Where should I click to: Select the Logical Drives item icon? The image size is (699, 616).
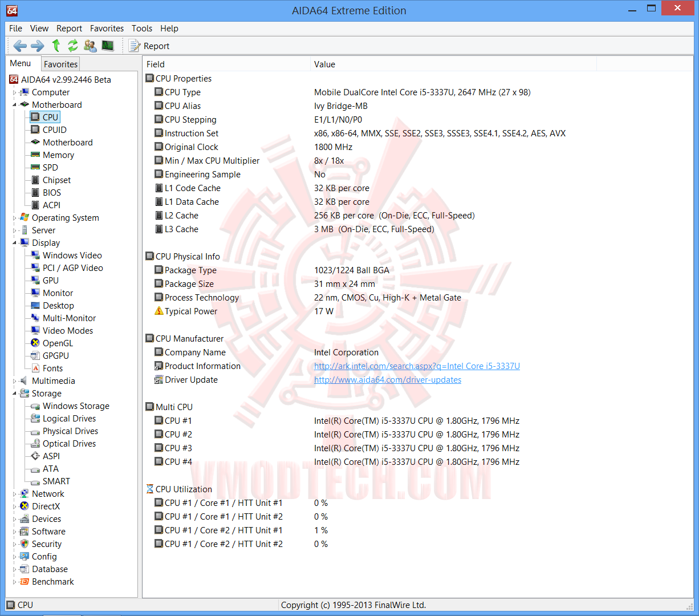coord(35,419)
